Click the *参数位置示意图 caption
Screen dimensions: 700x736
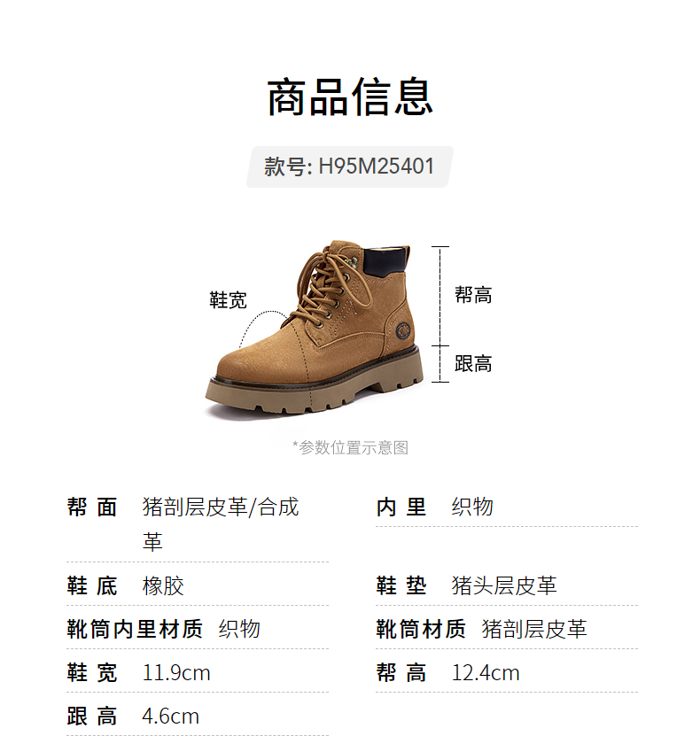pos(350,447)
